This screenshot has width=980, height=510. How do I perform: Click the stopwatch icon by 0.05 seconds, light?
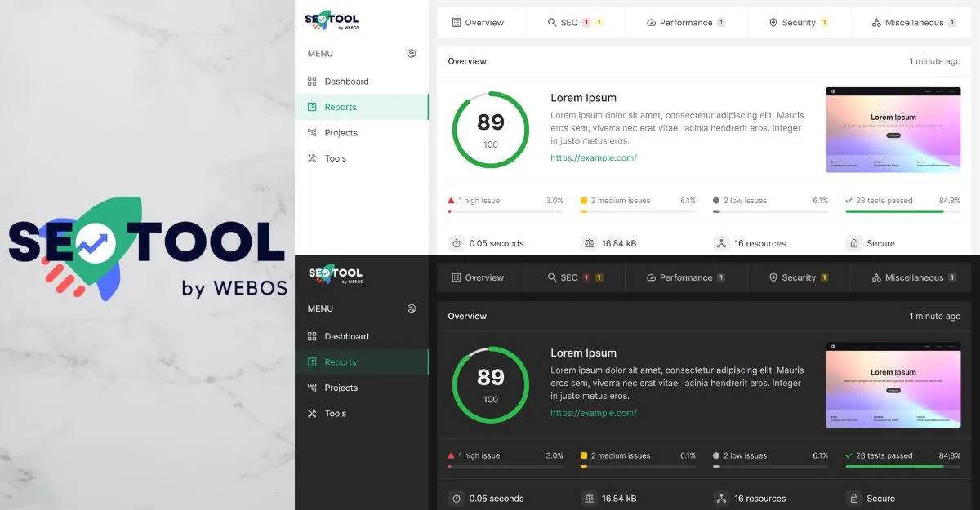click(456, 243)
